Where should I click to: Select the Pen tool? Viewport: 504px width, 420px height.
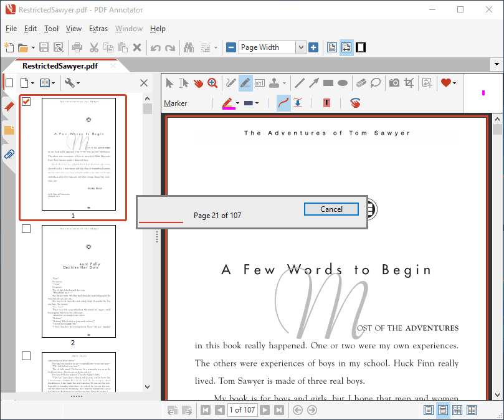pos(231,84)
